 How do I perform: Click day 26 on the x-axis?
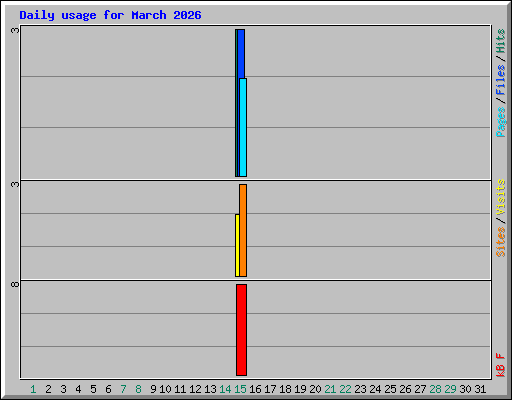point(405,389)
